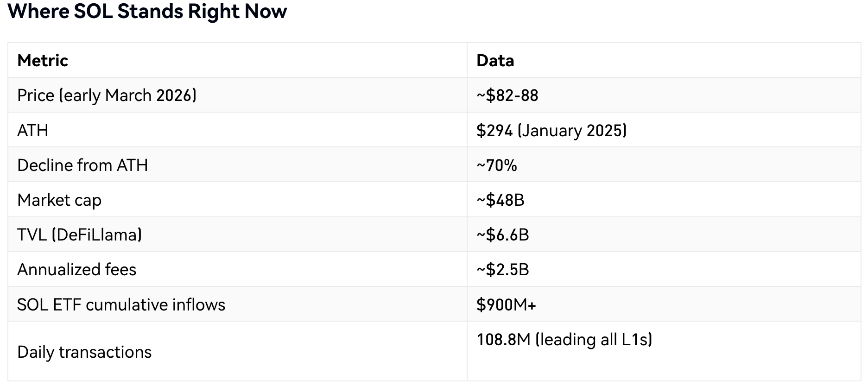
Task: Click the 'Metric' column header
Action: click(x=43, y=61)
